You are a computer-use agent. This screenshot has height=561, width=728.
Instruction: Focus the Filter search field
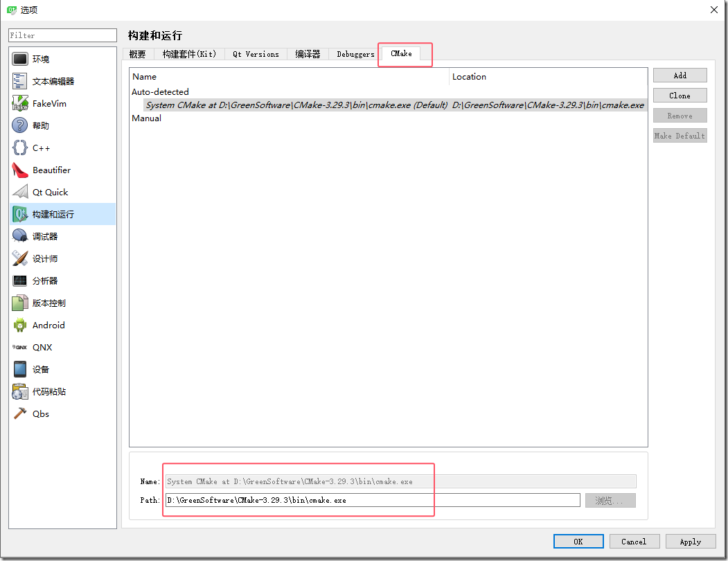tap(62, 35)
